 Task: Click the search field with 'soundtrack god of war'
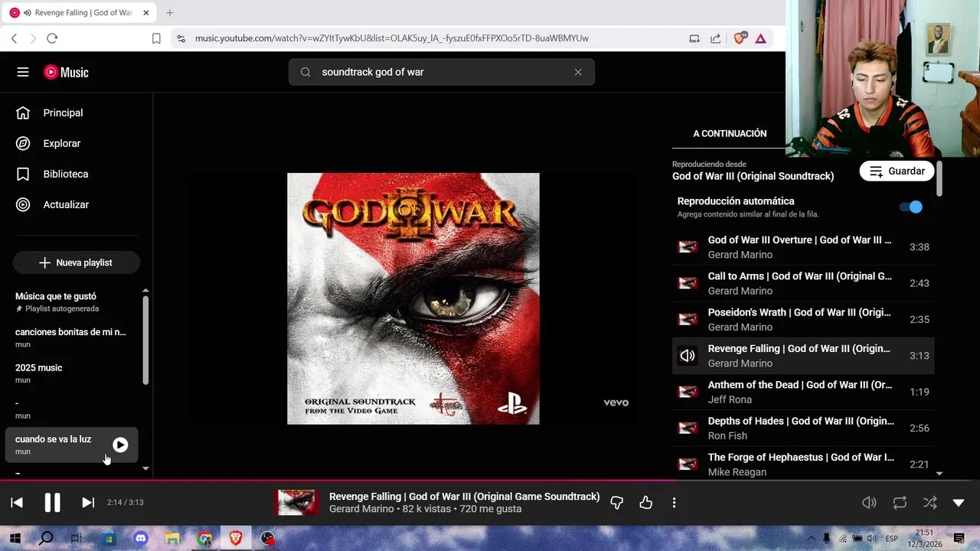(x=441, y=72)
